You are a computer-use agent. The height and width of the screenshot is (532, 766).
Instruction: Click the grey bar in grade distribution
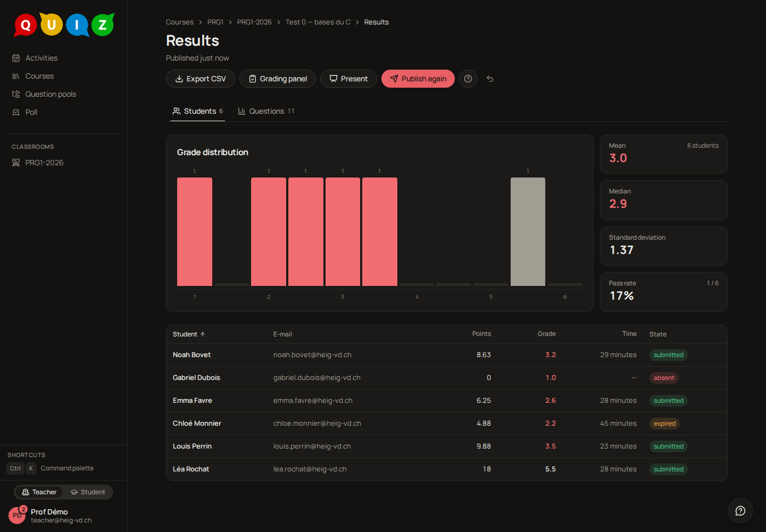pos(528,232)
